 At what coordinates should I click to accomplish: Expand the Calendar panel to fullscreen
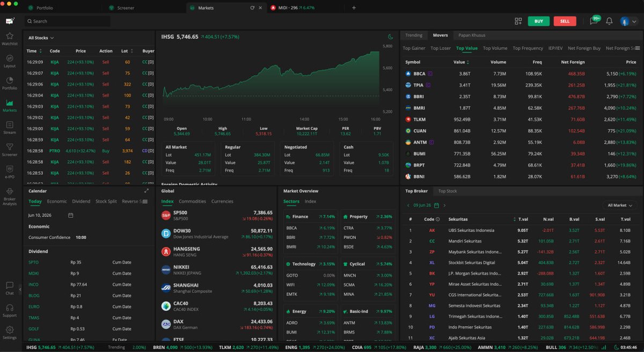pyautogui.click(x=147, y=190)
